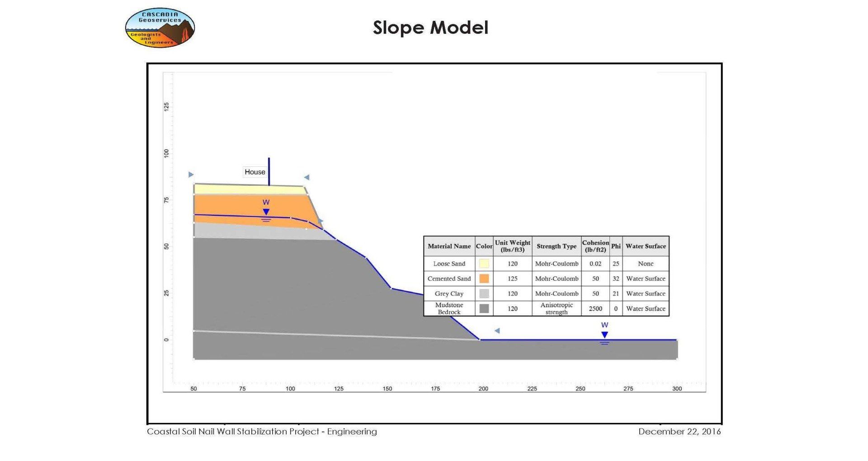Click the "0" label on the vertical axis
This screenshot has width=868, height=461.
(x=166, y=340)
